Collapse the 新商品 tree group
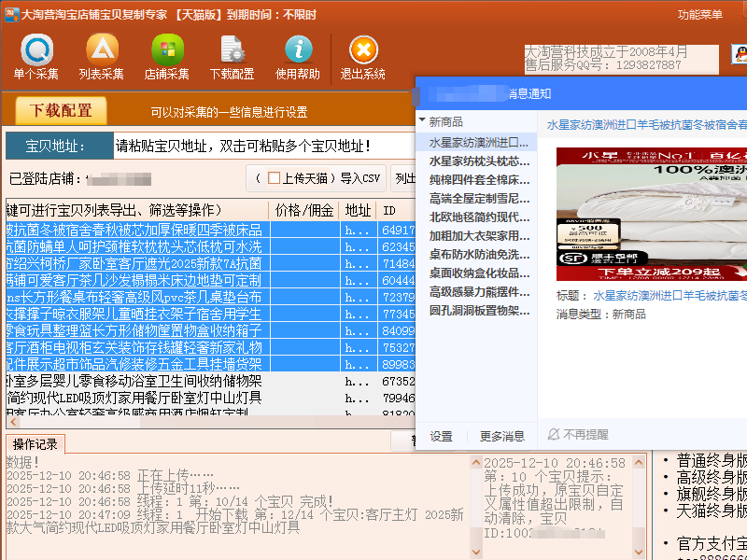This screenshot has width=747, height=560. tap(422, 121)
